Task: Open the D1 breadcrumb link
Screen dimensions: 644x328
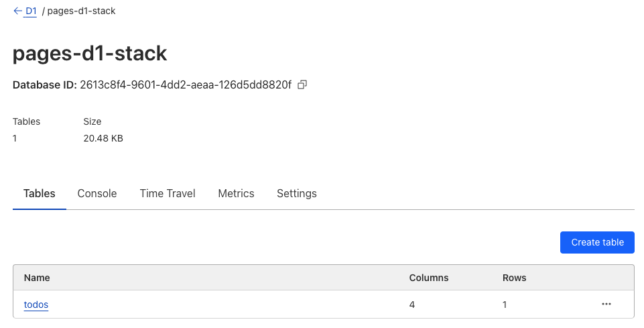Action: pos(31,11)
